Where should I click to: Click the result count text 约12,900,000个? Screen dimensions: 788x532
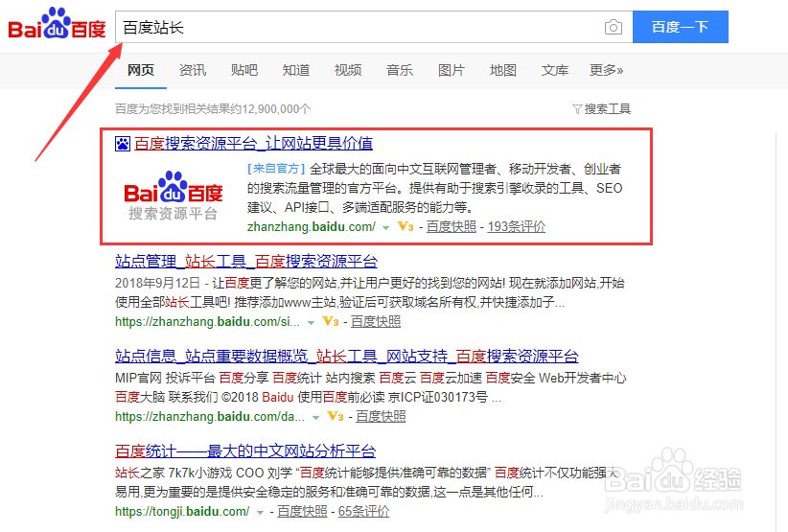[x=270, y=109]
